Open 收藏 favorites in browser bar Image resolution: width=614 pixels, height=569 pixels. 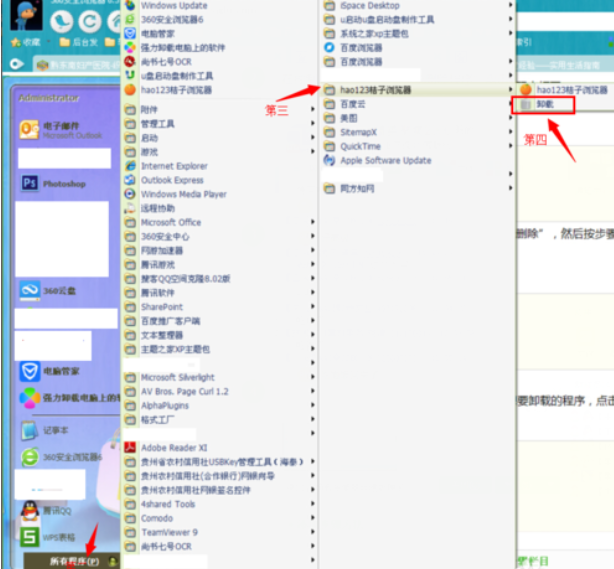tap(26, 42)
